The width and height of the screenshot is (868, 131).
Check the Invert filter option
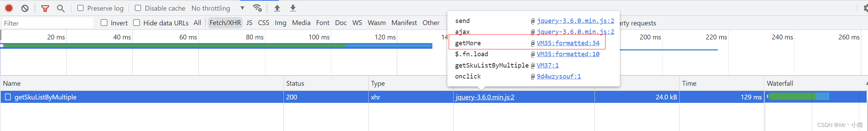(104, 23)
